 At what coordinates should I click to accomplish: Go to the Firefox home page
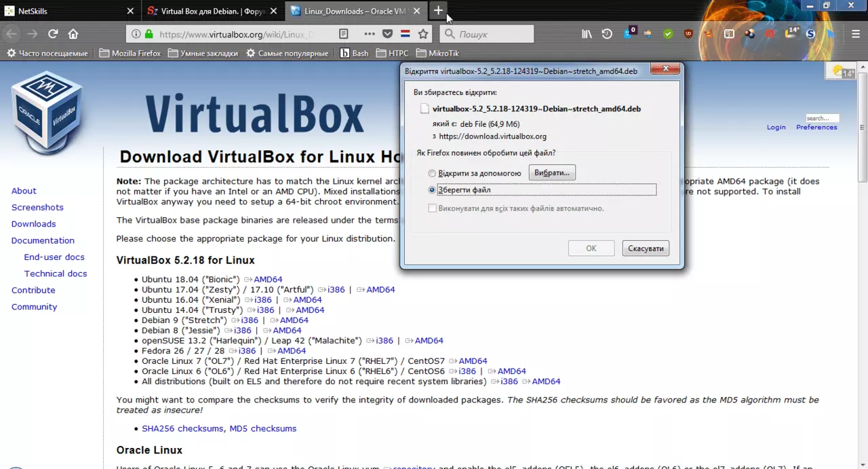tap(73, 34)
